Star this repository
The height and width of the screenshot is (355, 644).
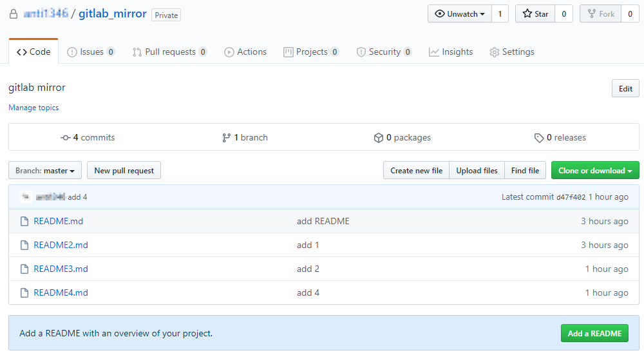coord(535,14)
